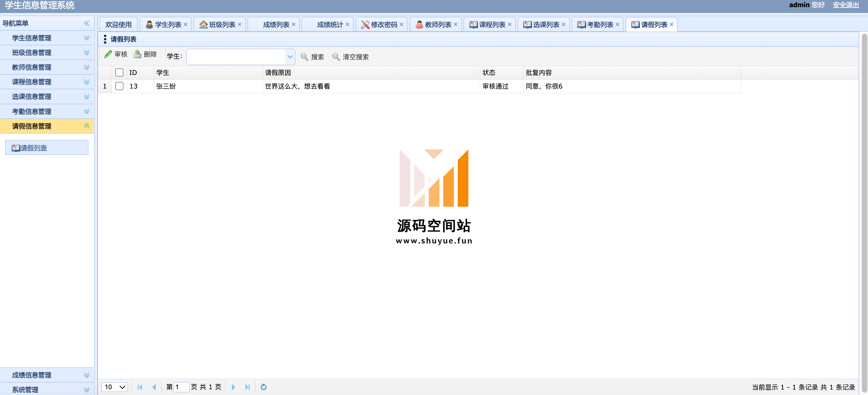Select the cell 世界这么大，想去看看
Screen dimensions: 868x395
[371, 86]
